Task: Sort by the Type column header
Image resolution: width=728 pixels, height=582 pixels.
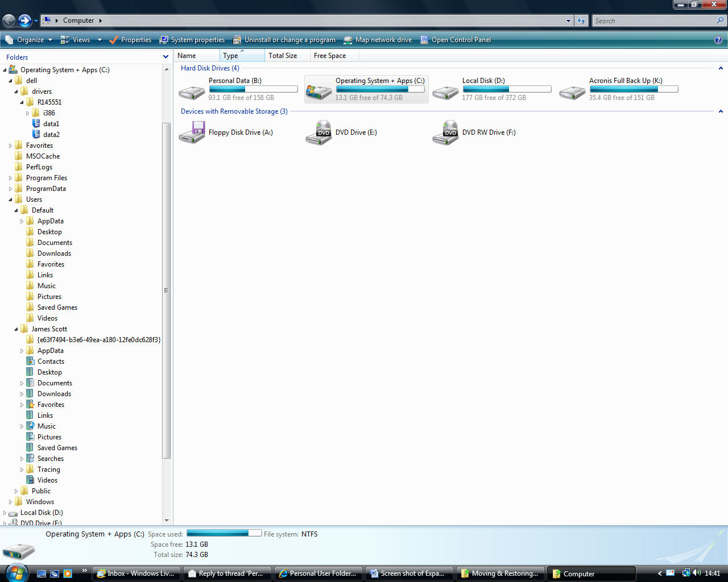Action: [x=242, y=56]
